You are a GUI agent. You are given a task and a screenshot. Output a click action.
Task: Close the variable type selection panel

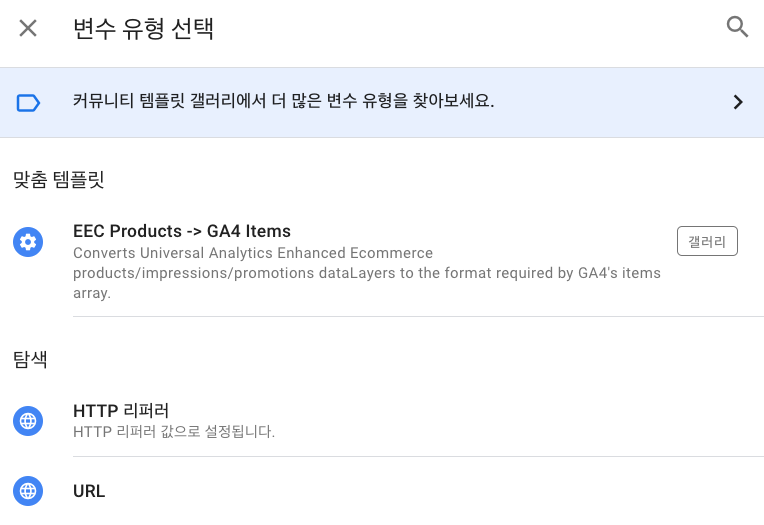click(28, 28)
